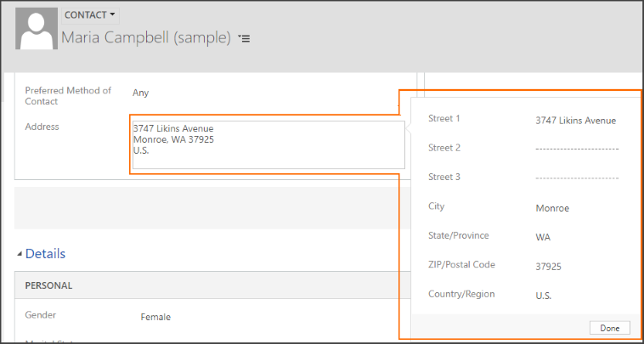This screenshot has width=644, height=344.
Task: Open the record navigation list icon
Action: click(245, 38)
